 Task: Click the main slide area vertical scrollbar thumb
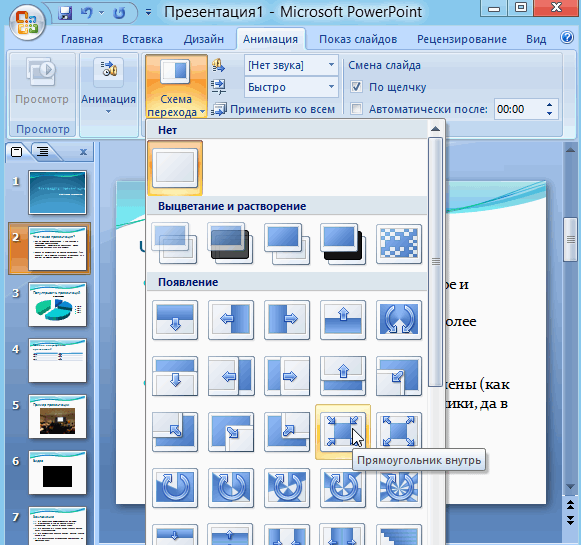click(x=571, y=240)
